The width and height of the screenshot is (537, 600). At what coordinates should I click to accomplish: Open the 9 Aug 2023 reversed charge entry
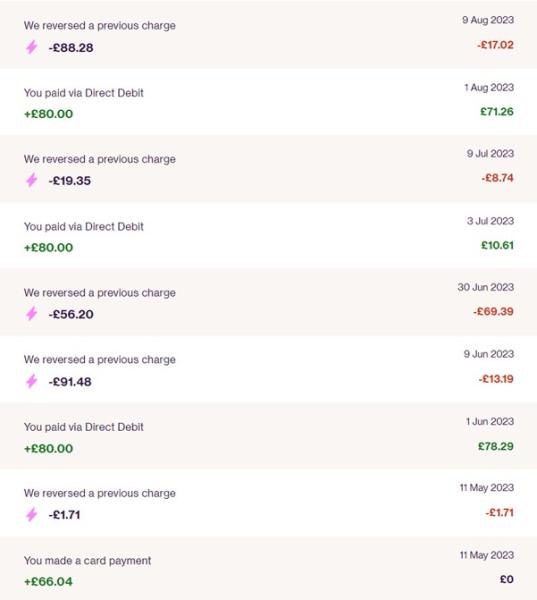pos(268,35)
